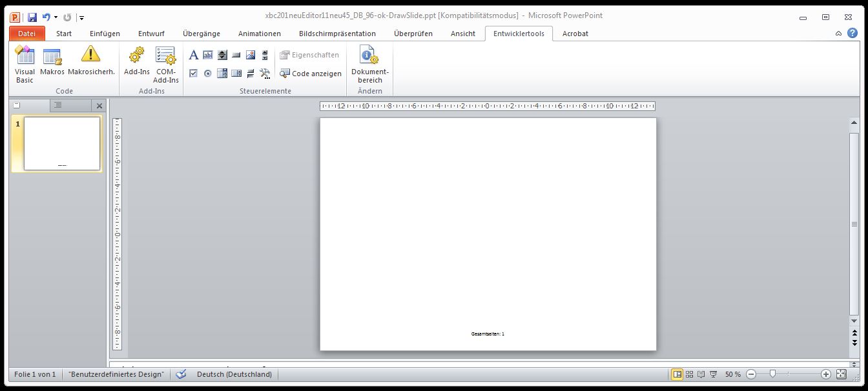Open the COM-Add-Ins dialog
The width and height of the screenshot is (868, 391).
coord(165,65)
